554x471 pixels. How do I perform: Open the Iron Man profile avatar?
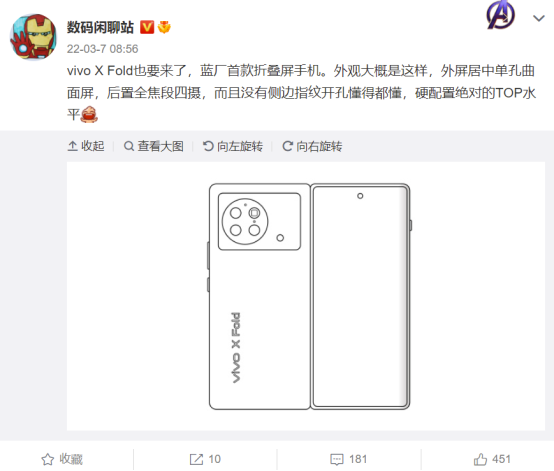coord(34,37)
